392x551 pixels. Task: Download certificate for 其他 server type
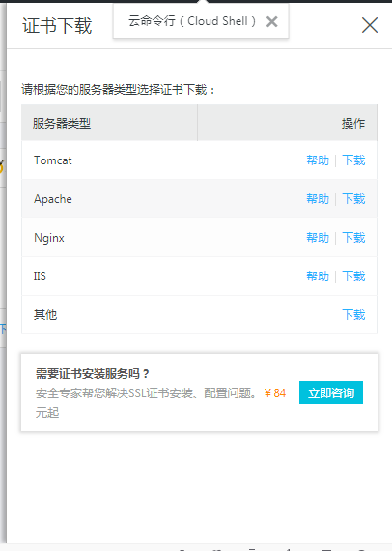tap(353, 315)
